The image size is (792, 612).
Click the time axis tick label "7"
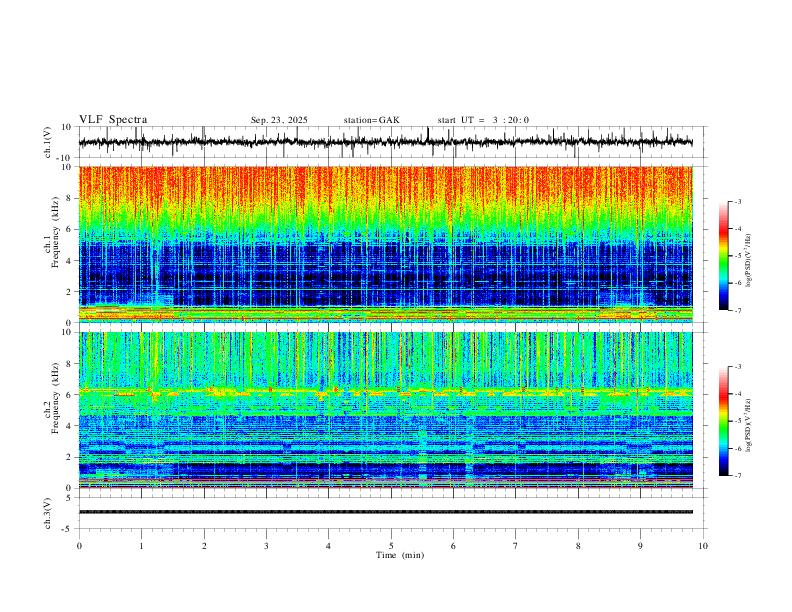pos(516,546)
